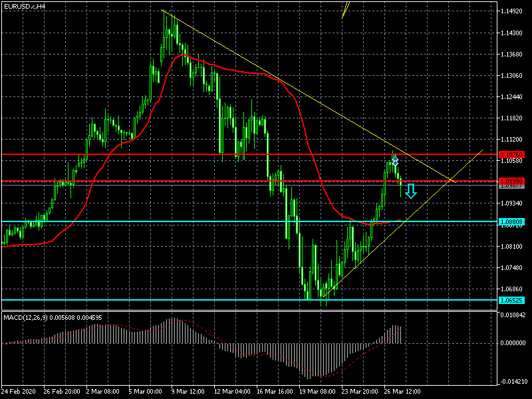
Task: Click the MACD scale value -0.014210
Action: tap(513, 381)
